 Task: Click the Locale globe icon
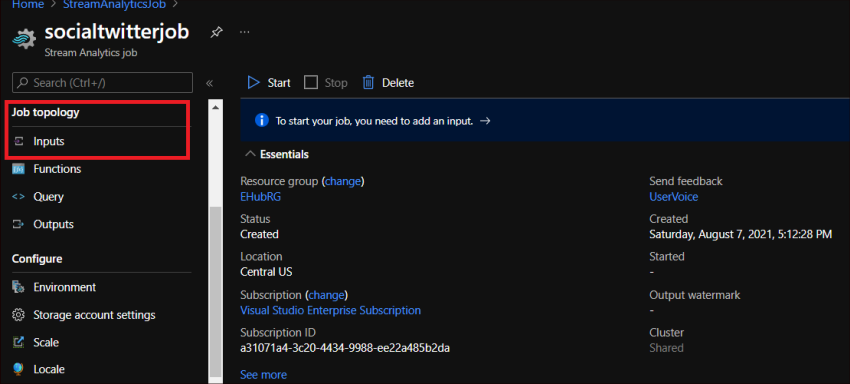18,369
